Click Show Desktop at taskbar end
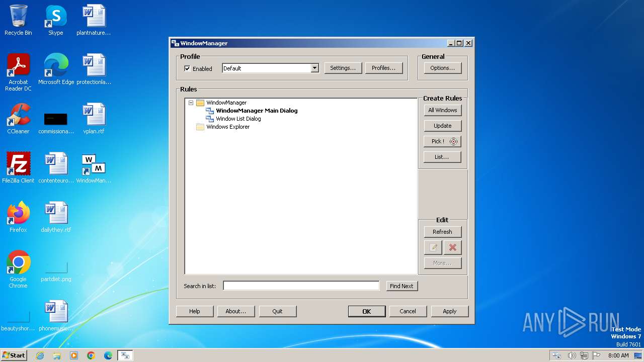 pos(639,355)
